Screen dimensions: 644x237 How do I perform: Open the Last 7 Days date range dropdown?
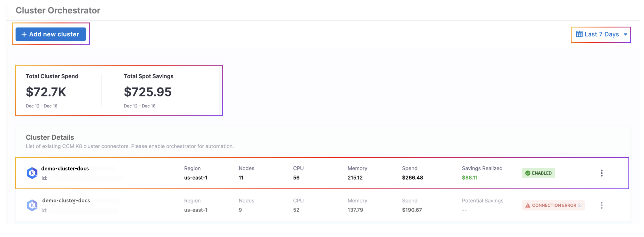pyautogui.click(x=601, y=34)
